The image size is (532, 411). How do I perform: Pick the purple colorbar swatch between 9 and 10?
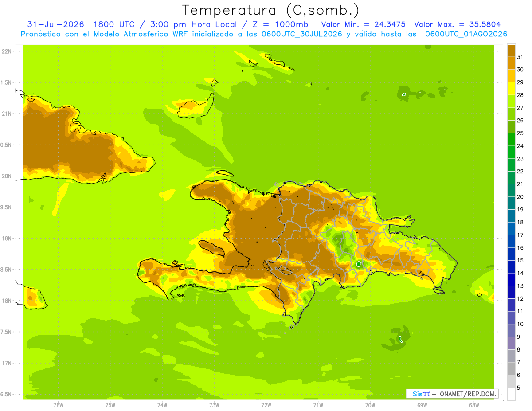coord(511,330)
